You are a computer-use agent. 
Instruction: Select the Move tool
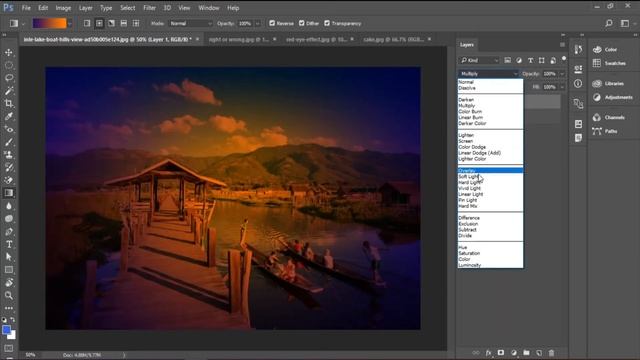tap(9, 52)
